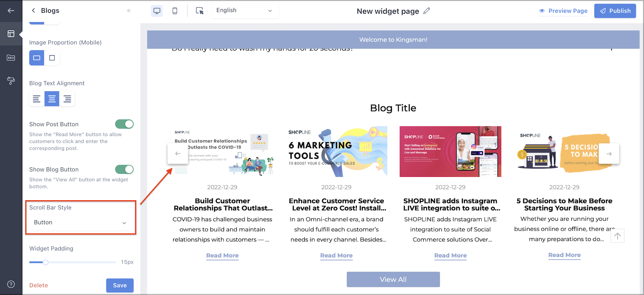Screen dimensions: 644x295
Task: Open the English language dropdown
Action: point(245,11)
